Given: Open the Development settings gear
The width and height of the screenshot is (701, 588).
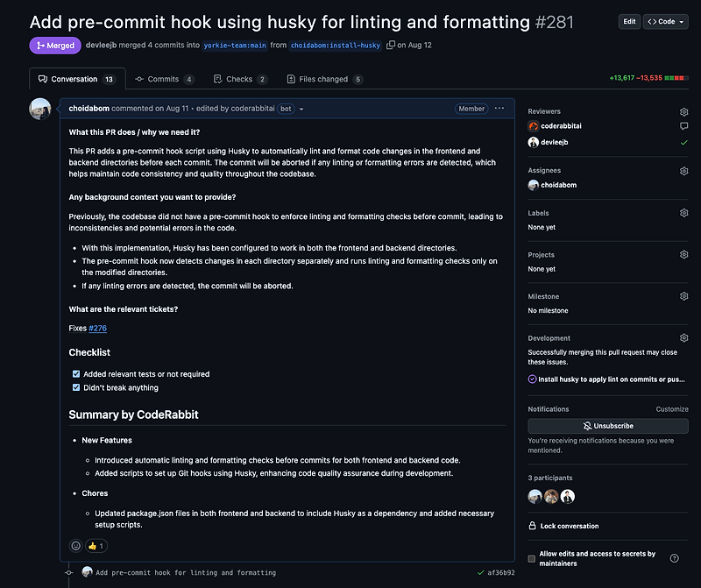Looking at the screenshot, I should [x=684, y=337].
